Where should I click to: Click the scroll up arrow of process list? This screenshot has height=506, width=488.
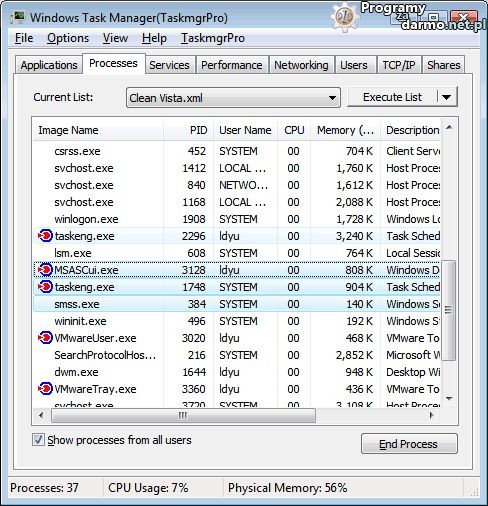[x=449, y=127]
